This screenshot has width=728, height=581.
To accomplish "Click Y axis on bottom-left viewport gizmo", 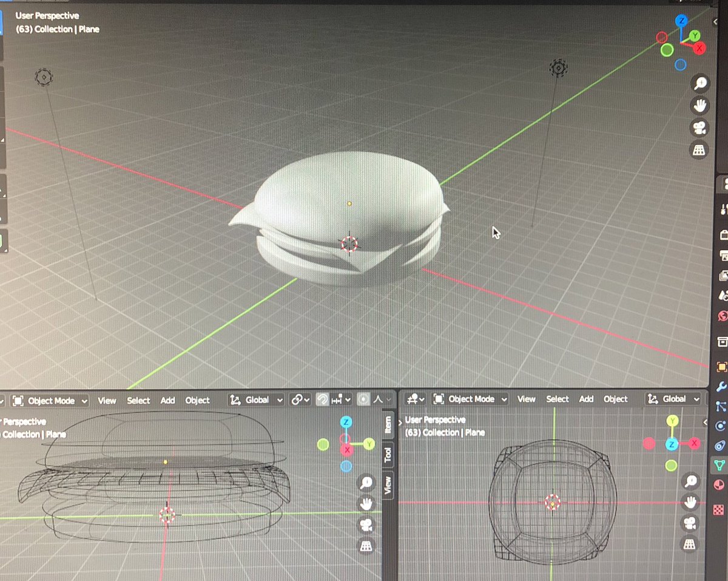I will click(x=369, y=444).
